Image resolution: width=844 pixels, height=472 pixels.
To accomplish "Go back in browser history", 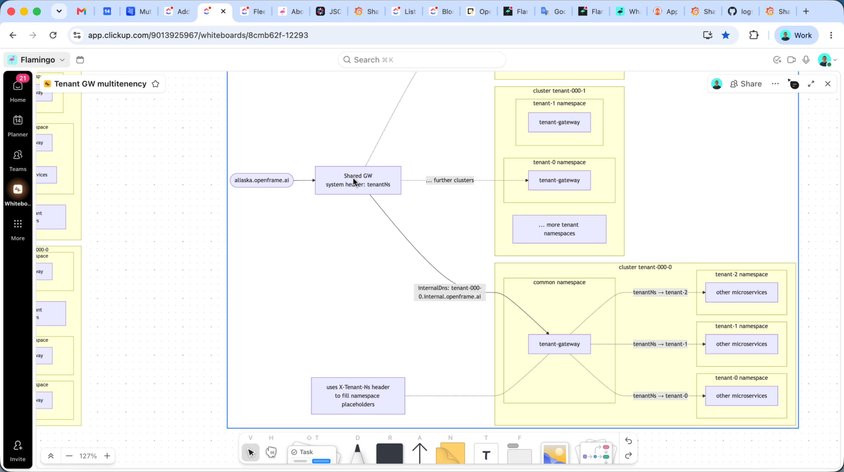I will point(13,35).
